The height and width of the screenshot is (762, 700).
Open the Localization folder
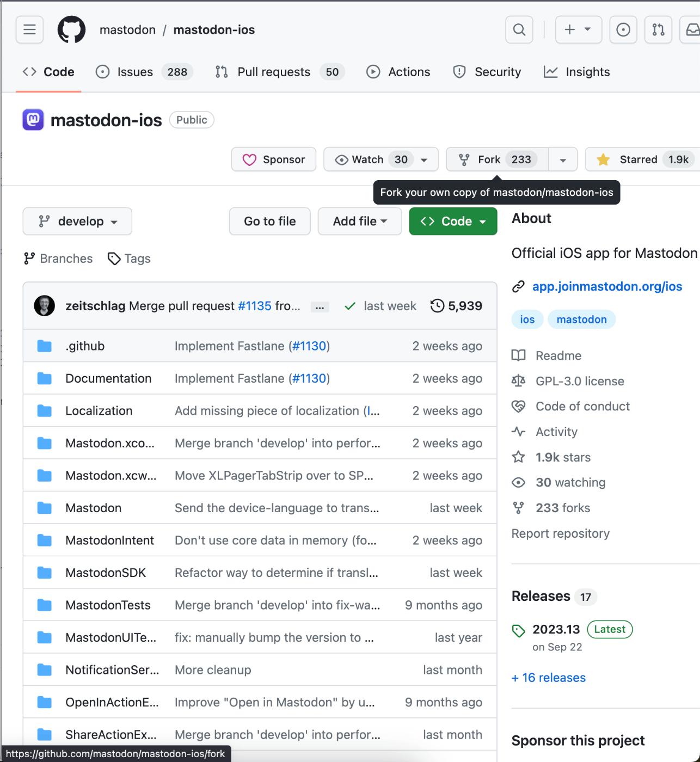point(99,411)
